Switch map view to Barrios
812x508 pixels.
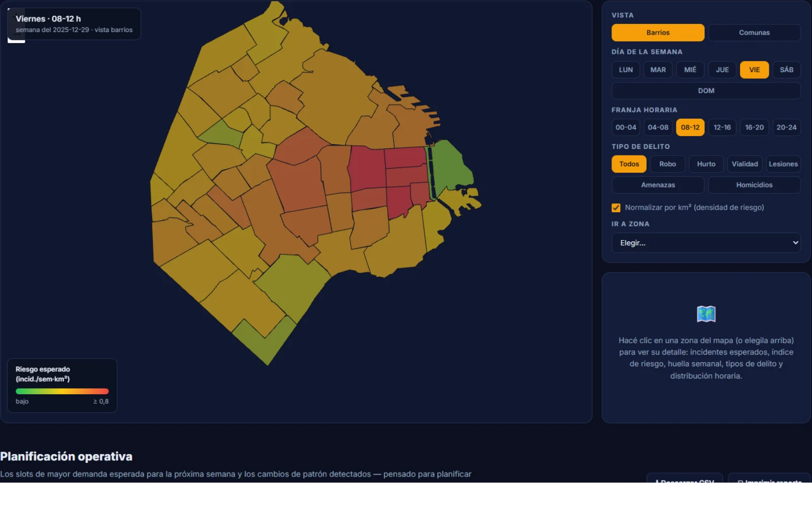point(658,33)
